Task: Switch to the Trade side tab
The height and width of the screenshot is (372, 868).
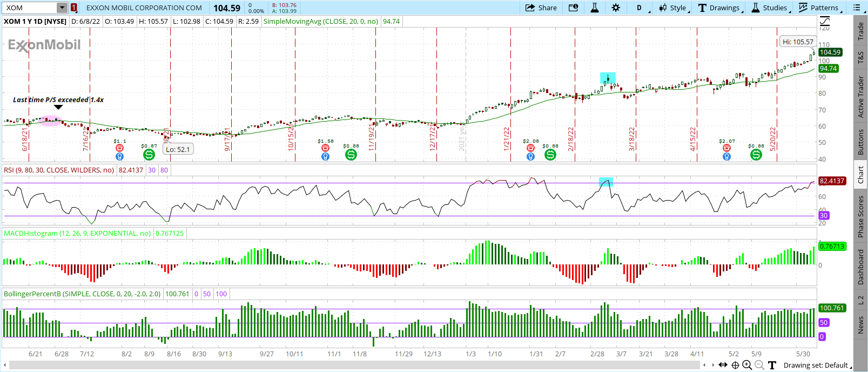Action: 860,31
